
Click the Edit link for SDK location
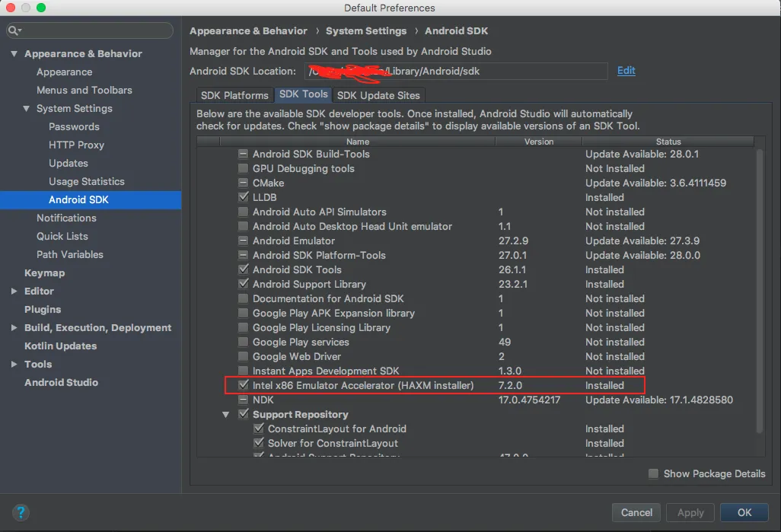[626, 70]
